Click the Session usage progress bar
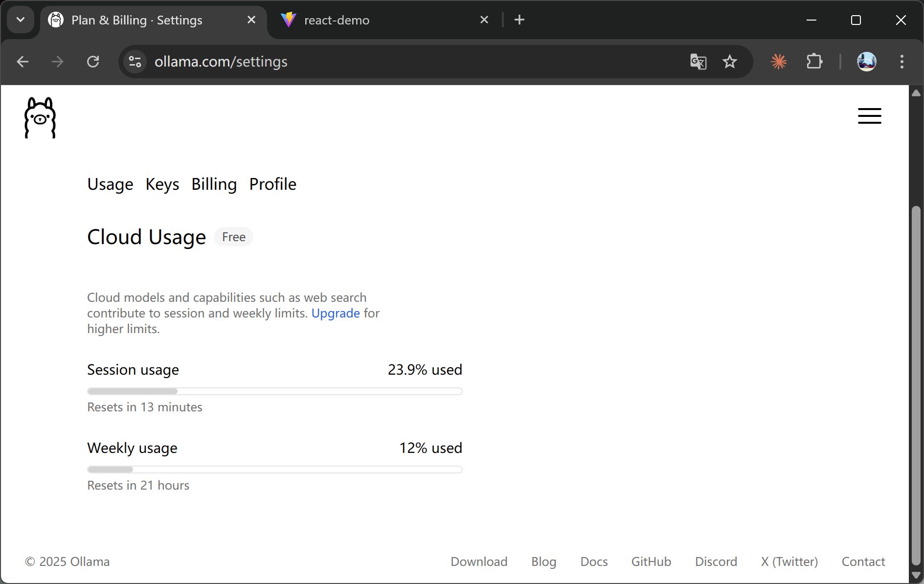Screen dimensions: 924x584 (274, 391)
